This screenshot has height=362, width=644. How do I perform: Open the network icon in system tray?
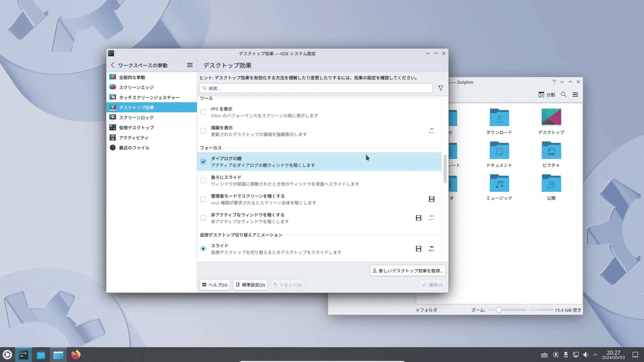[x=575, y=354]
